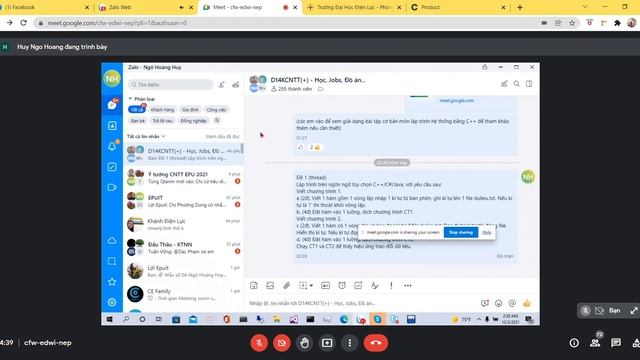Open Zalo notifications bell icon

[112, 146]
